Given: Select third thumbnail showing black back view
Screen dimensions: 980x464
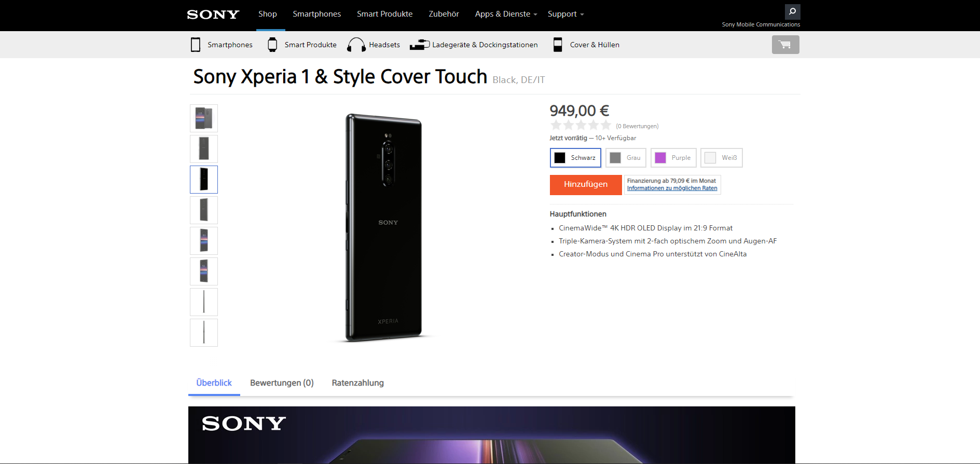Looking at the screenshot, I should (x=204, y=180).
